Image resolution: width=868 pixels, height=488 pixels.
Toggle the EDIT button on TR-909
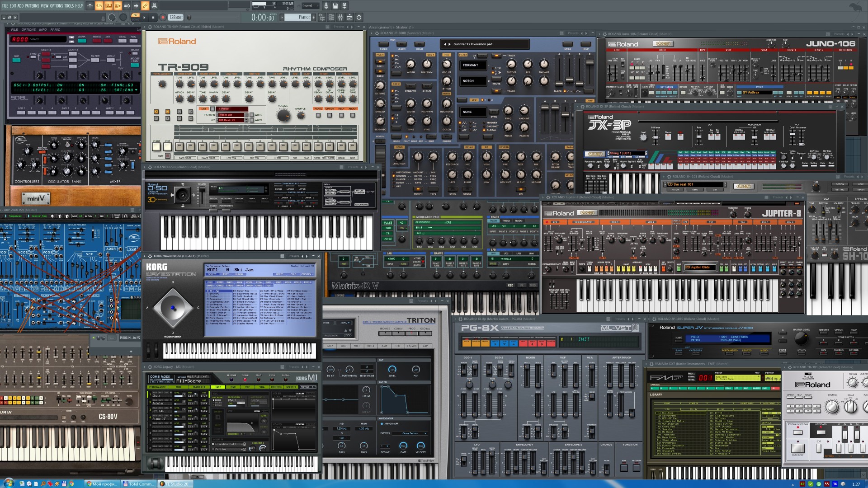tap(168, 156)
